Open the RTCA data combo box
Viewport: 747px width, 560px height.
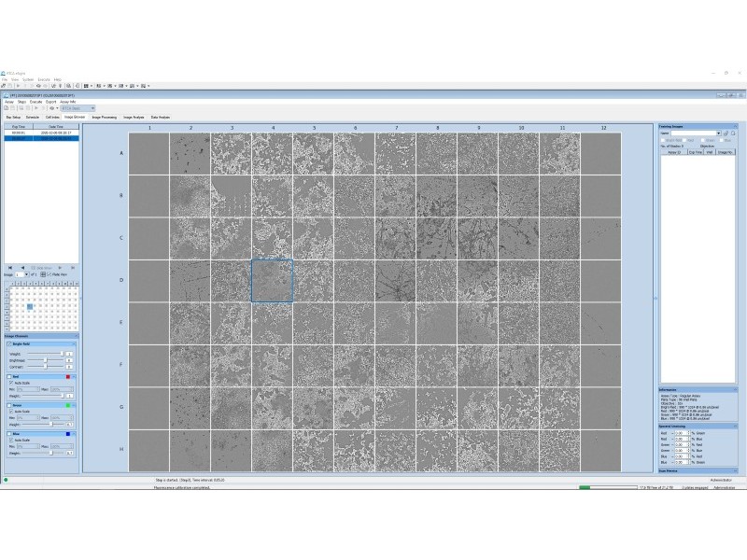pyautogui.click(x=78, y=108)
